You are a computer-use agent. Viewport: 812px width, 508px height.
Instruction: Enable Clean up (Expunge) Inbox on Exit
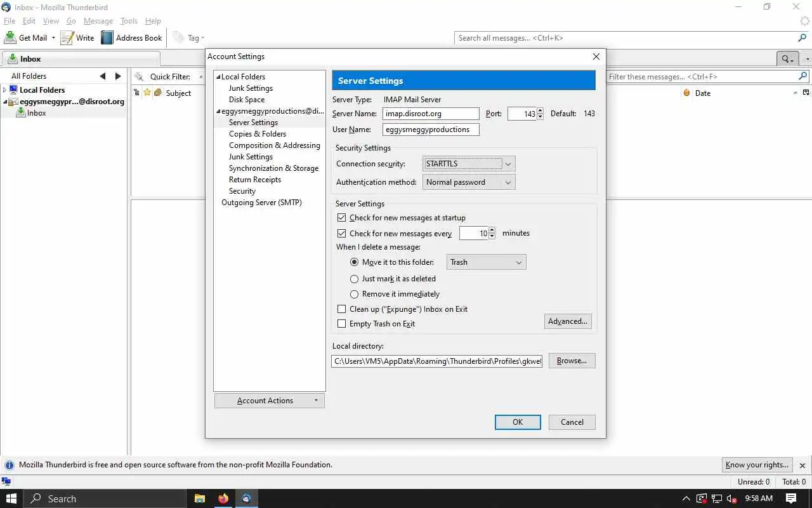point(341,309)
